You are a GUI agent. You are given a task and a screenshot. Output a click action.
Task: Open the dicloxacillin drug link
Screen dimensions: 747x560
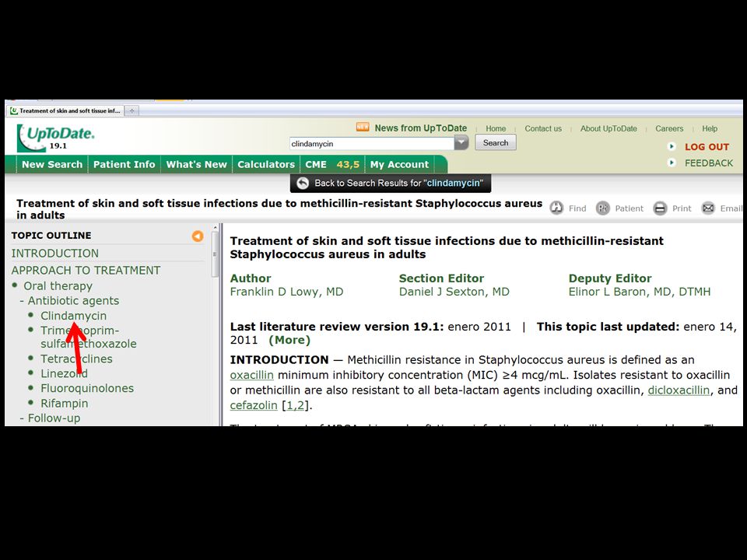[x=679, y=390]
